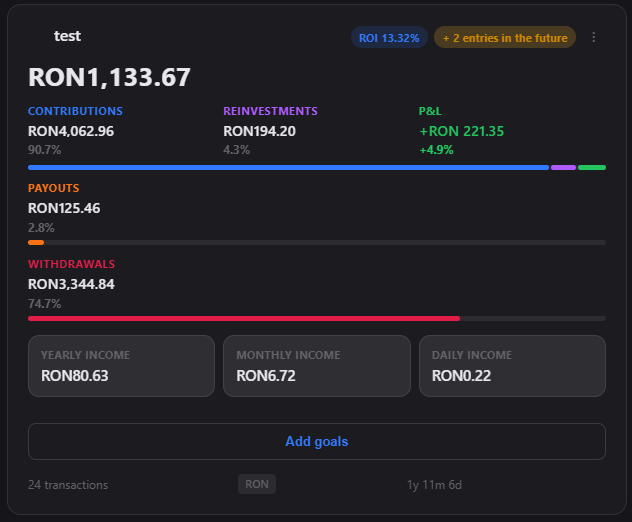Viewport: 632px width, 522px height.
Task: Click the +4.9% profit percentage
Action: coord(437,150)
